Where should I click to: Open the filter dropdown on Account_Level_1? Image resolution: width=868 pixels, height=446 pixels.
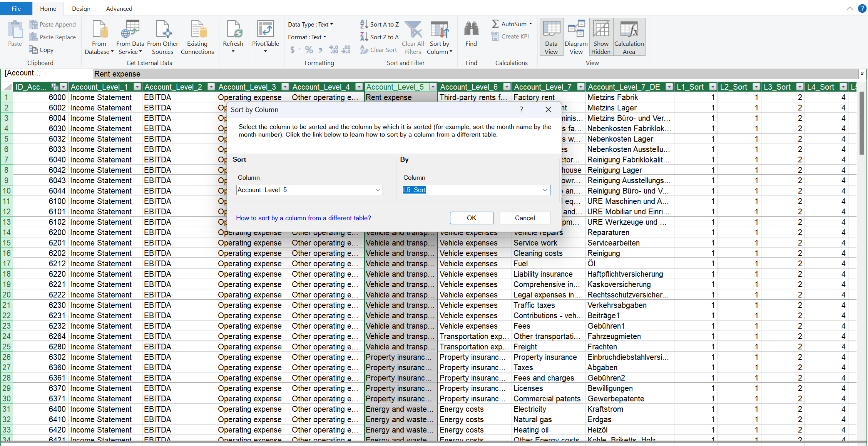(x=137, y=87)
